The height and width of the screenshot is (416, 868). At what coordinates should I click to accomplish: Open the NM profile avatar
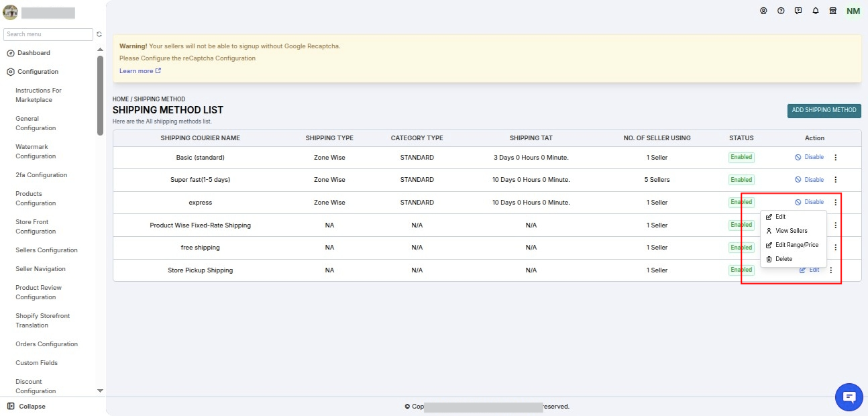point(853,11)
